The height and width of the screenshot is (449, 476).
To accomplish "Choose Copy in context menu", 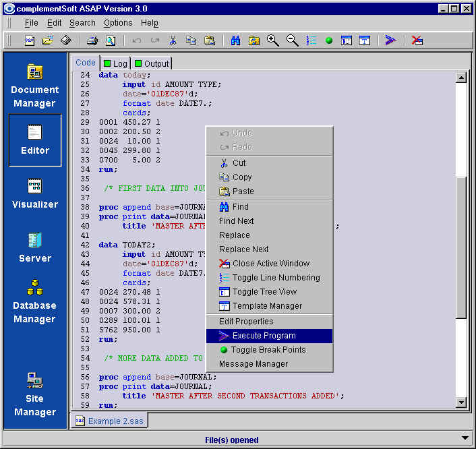I will click(269, 177).
